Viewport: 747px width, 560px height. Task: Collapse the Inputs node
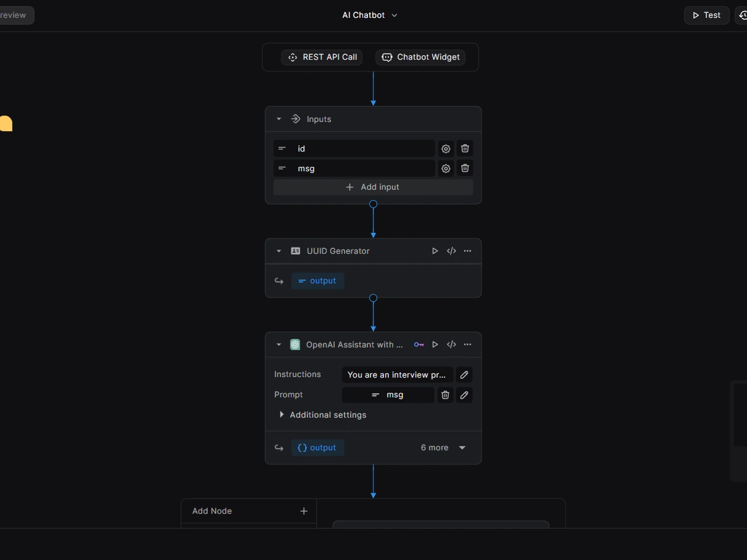tap(279, 119)
